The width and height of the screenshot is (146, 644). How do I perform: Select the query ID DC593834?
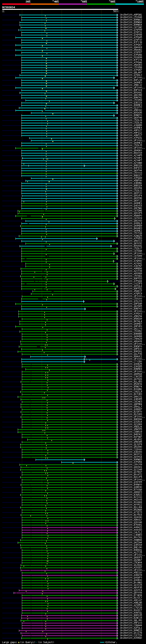[8, 8]
